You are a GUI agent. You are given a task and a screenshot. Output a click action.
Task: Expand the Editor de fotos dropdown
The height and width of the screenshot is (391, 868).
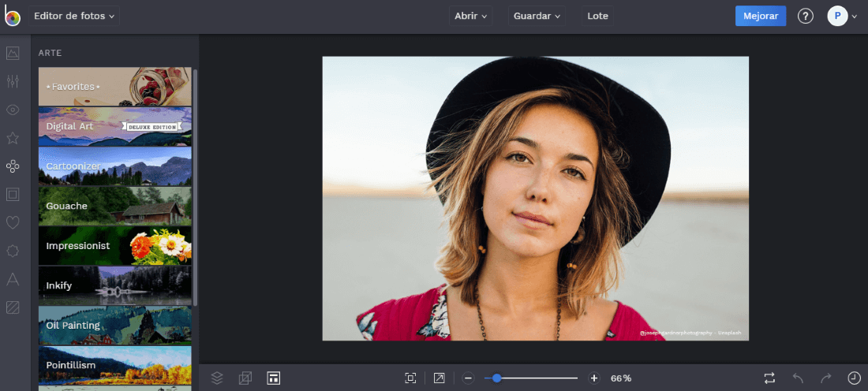tap(74, 16)
